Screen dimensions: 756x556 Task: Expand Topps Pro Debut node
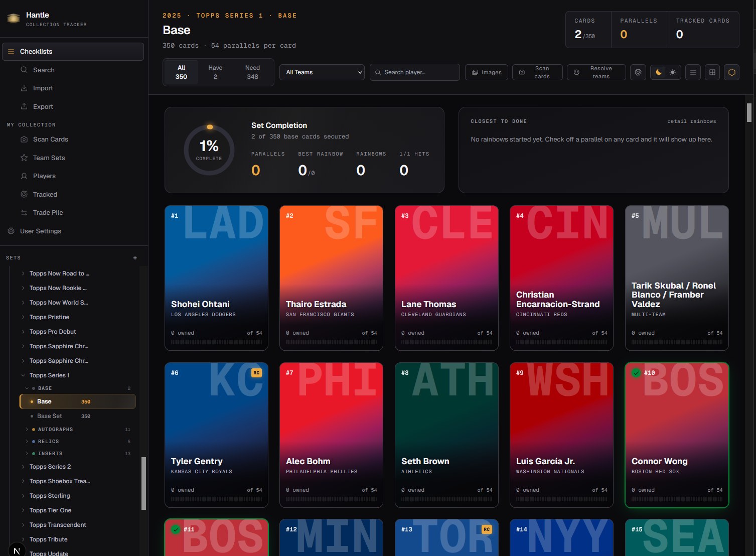click(23, 332)
